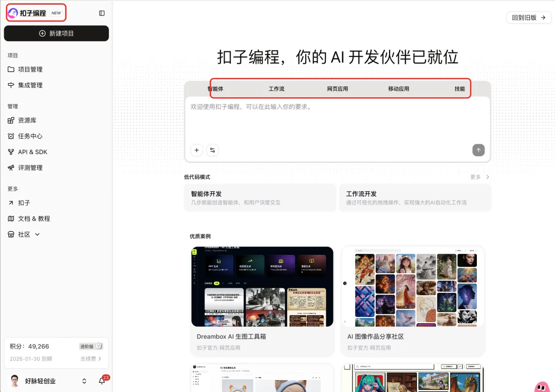Click the blocks icon beside 资源库

[11, 120]
